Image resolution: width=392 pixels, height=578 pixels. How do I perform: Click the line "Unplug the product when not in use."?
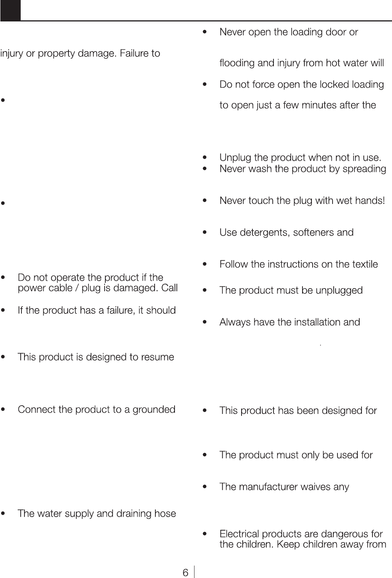(300, 157)
